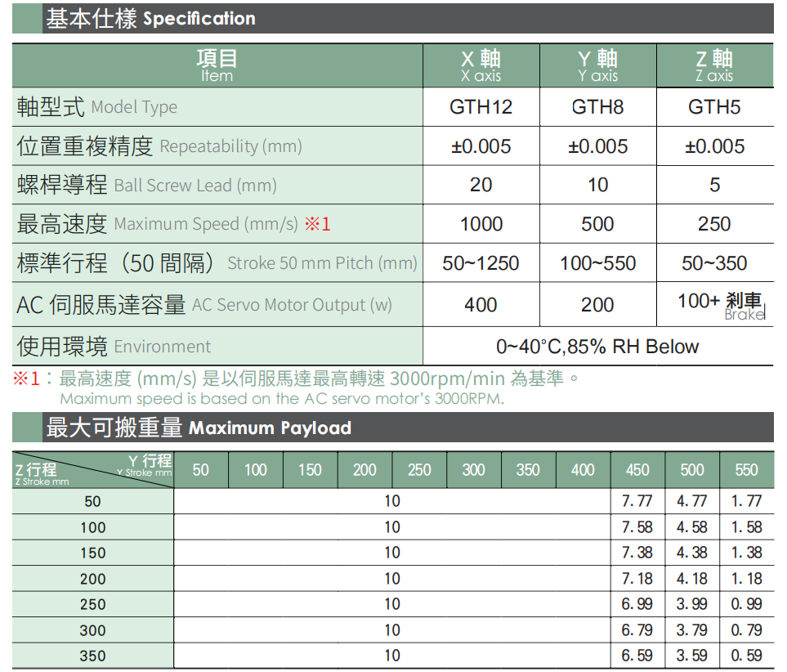Select the 項目 Item column header
The width and height of the screenshot is (787, 672).
(217, 65)
